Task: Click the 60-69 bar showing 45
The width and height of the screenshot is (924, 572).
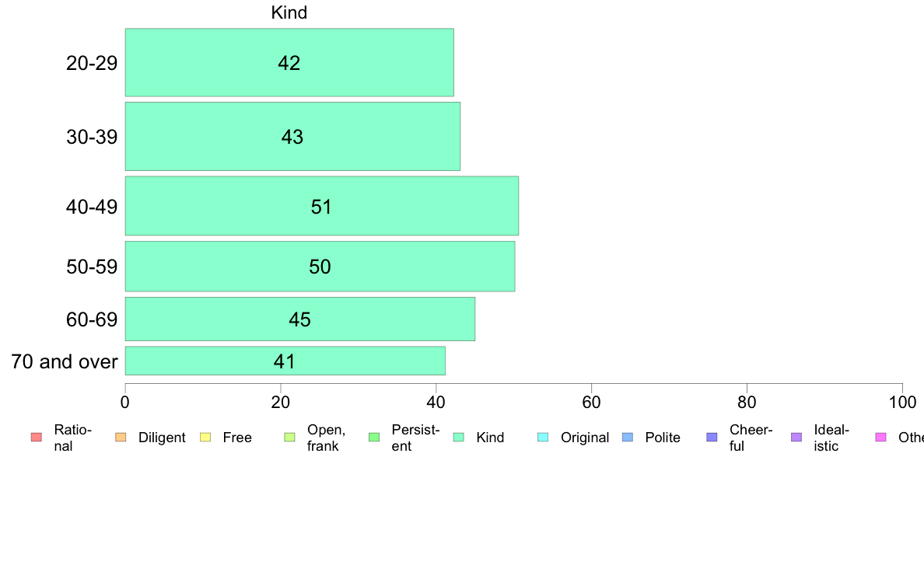Action: tap(300, 319)
